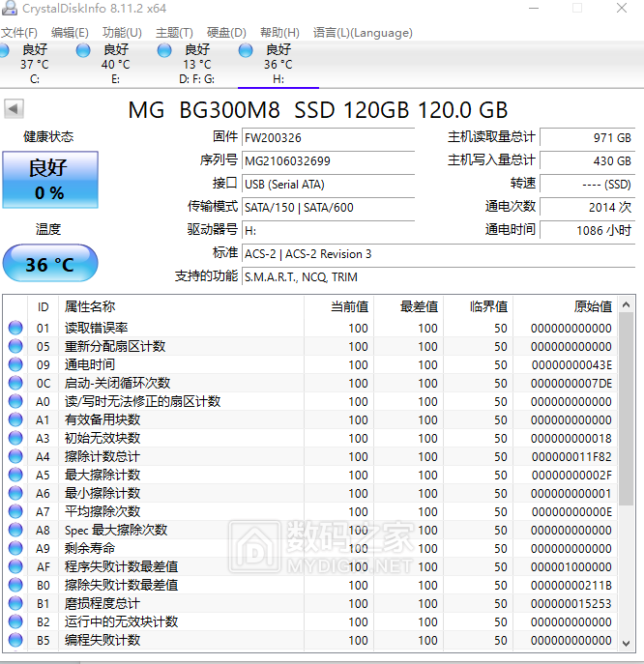Click the 36 °C temperature button
The height and width of the screenshot is (664, 644).
pyautogui.click(x=50, y=264)
